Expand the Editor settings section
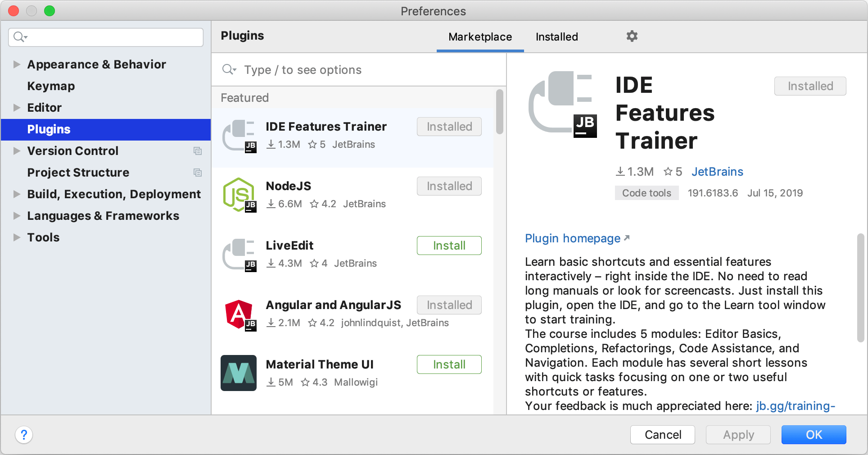 17,108
